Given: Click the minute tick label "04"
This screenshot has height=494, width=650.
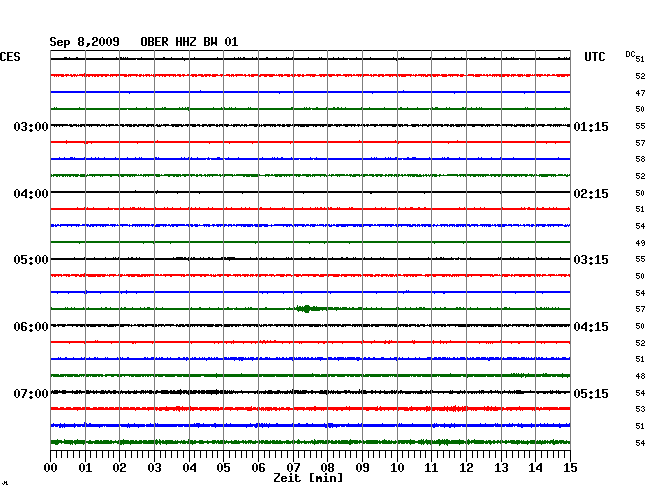Looking at the screenshot, I should coord(189,468).
